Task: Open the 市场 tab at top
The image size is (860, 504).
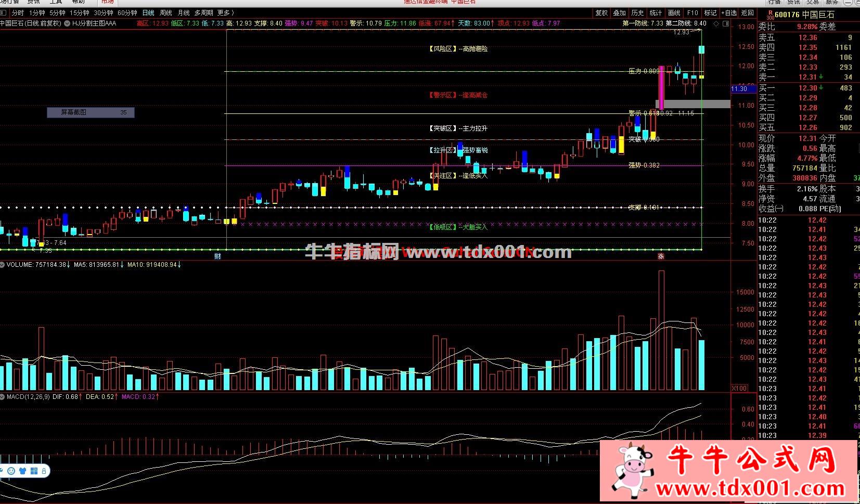Action: point(107,2)
